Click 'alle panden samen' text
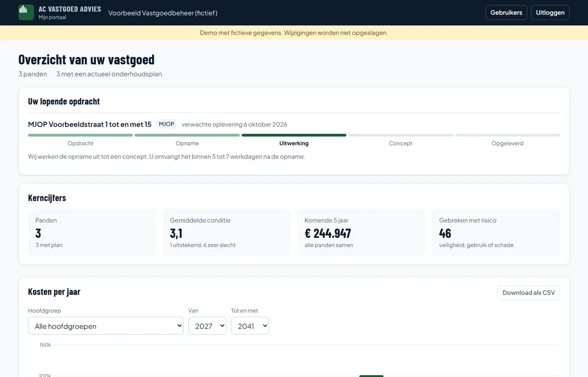Screen dimensions: 588x377 tap(329, 245)
